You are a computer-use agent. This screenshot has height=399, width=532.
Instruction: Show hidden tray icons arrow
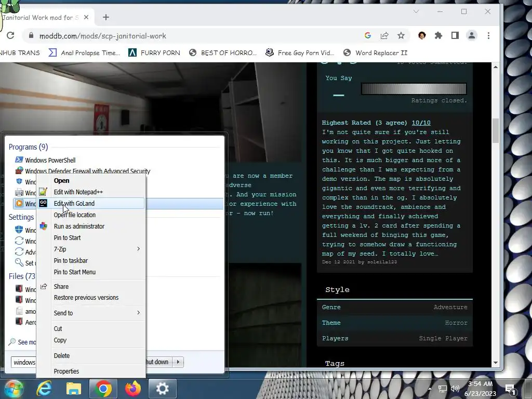tap(430, 389)
